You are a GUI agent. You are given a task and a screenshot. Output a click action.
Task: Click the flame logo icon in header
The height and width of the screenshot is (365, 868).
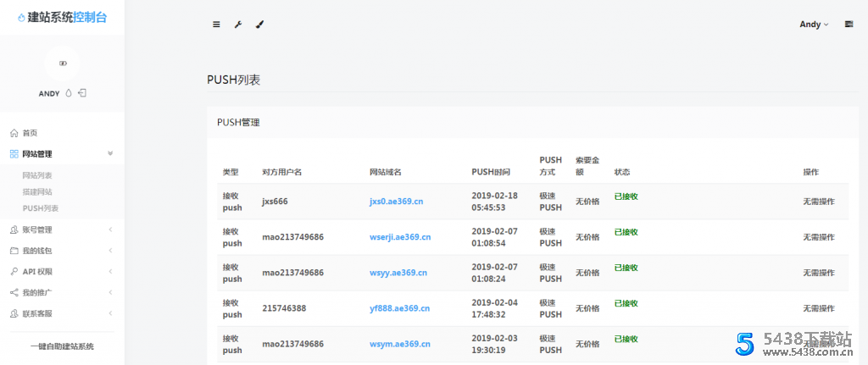[21, 18]
